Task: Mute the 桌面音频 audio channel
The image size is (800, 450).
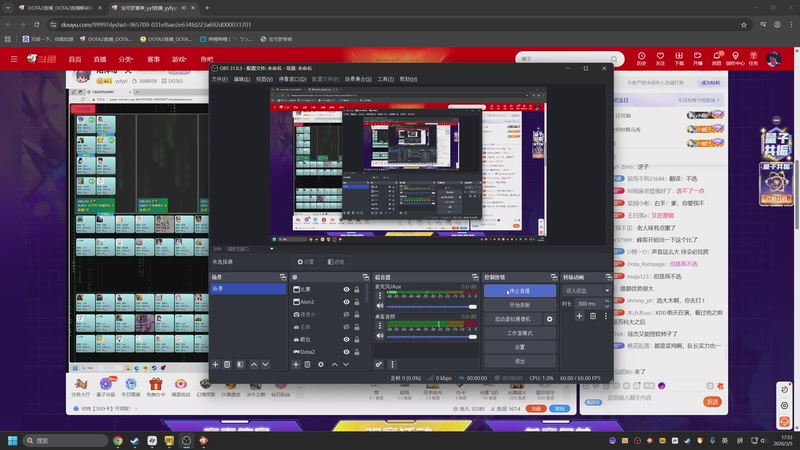Action: point(380,336)
